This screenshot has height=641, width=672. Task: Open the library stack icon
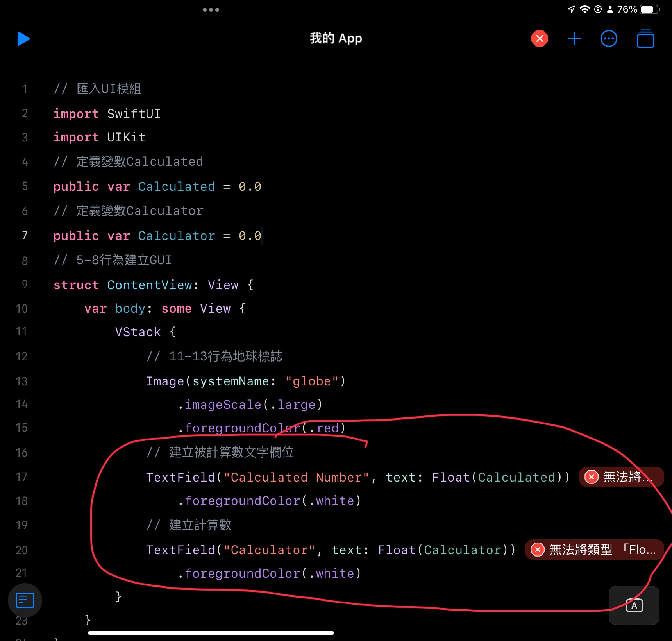click(645, 39)
